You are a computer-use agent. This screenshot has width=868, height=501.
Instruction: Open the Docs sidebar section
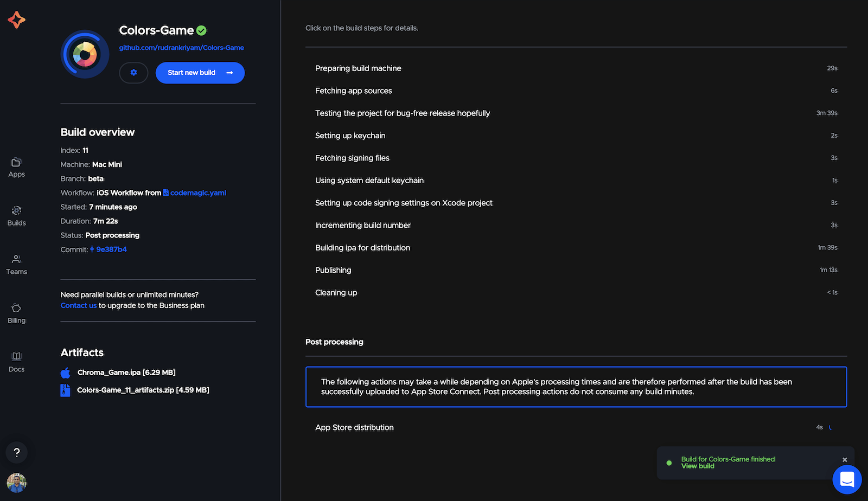16,363
